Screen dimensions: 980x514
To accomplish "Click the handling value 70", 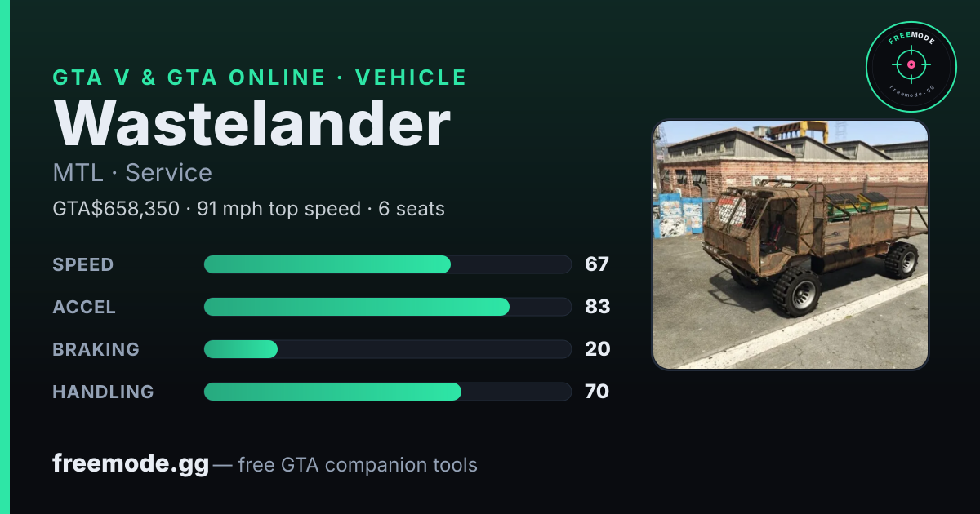I will [597, 392].
